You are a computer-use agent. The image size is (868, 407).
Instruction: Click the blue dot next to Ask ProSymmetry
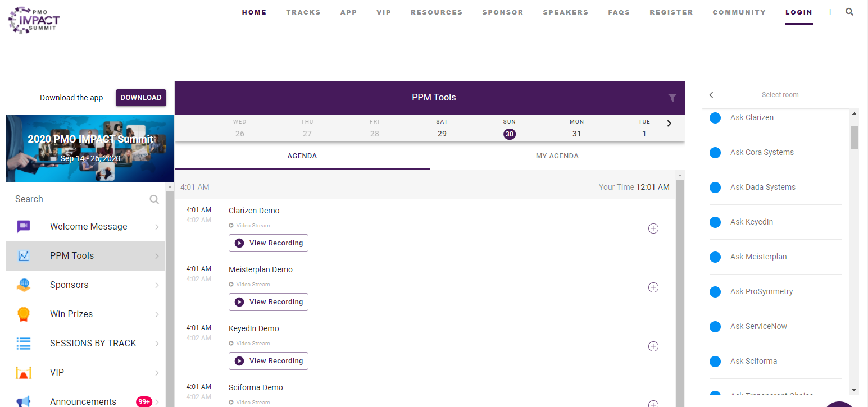[715, 292]
